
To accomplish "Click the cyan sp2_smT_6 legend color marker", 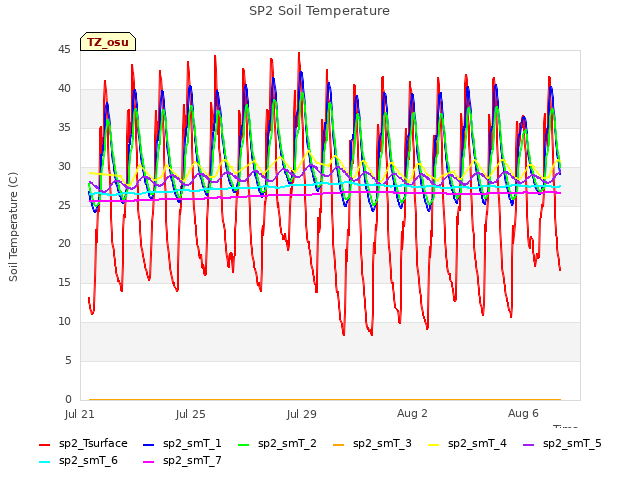I will [44, 462].
